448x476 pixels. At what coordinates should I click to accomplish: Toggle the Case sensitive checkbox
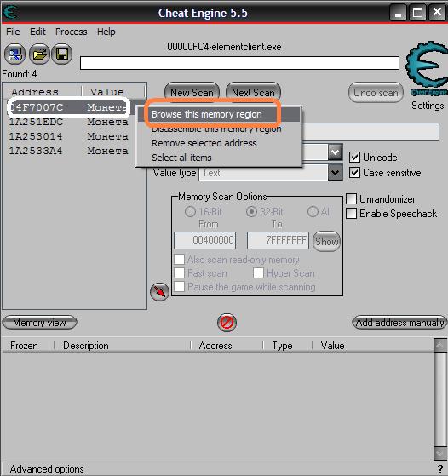click(x=354, y=172)
